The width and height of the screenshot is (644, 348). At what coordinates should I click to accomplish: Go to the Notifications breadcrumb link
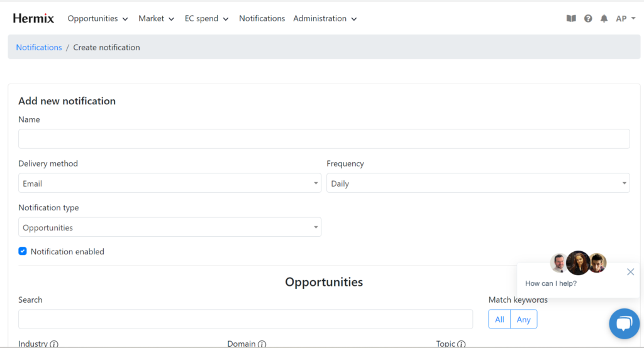click(x=39, y=47)
